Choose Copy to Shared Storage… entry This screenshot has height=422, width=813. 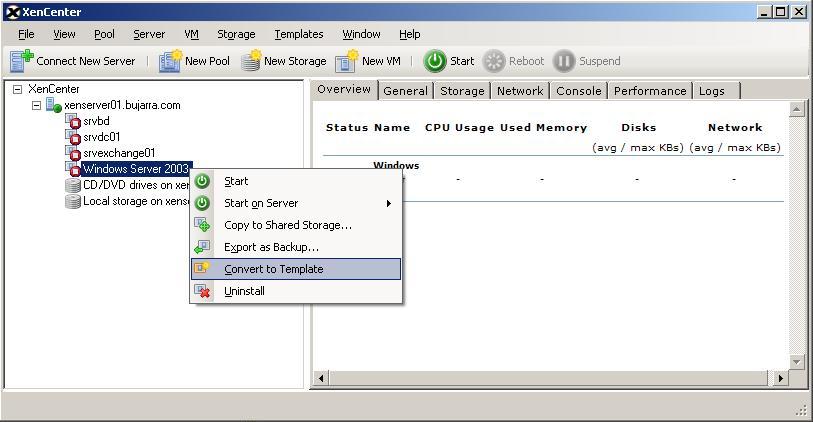pyautogui.click(x=296, y=225)
